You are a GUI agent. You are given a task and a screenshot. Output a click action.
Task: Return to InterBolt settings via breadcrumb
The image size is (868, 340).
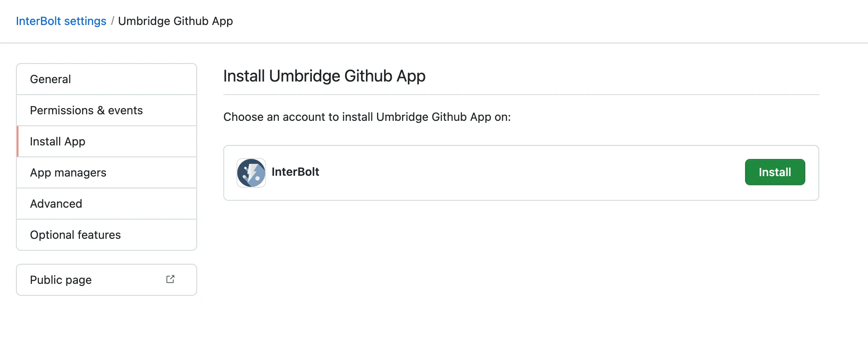pos(61,21)
